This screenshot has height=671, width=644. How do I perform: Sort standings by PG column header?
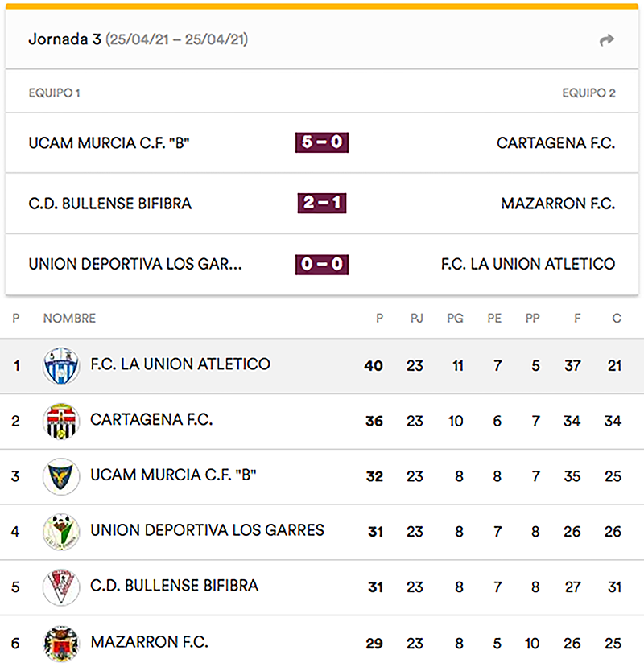click(x=456, y=319)
